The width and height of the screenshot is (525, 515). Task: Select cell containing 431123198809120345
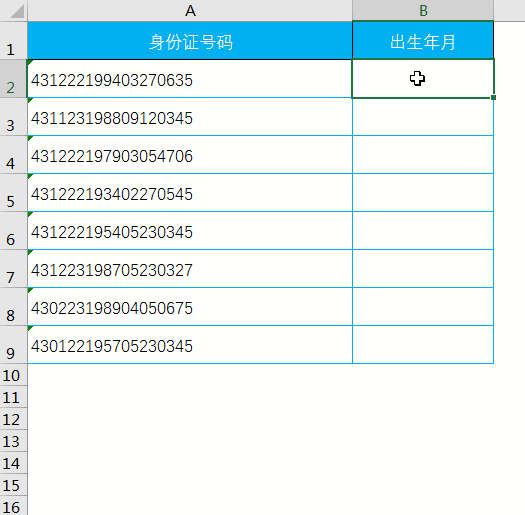[x=190, y=117]
